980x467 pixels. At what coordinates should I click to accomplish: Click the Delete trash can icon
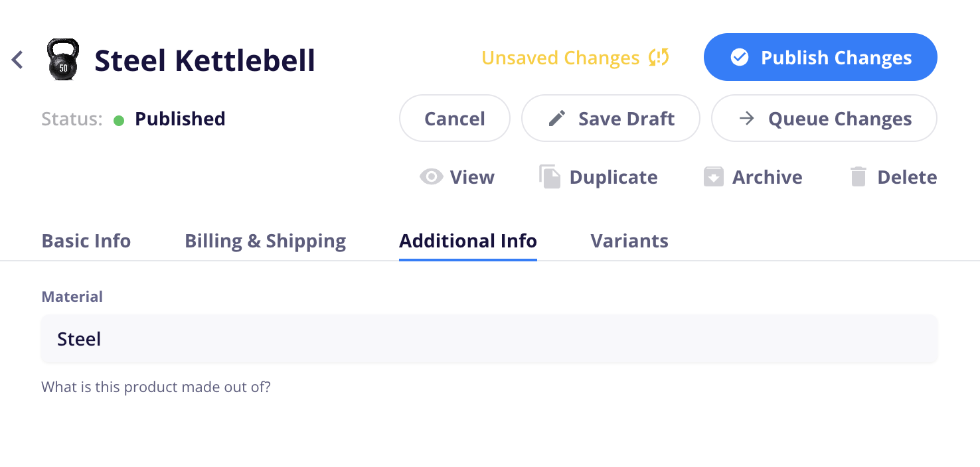(858, 177)
